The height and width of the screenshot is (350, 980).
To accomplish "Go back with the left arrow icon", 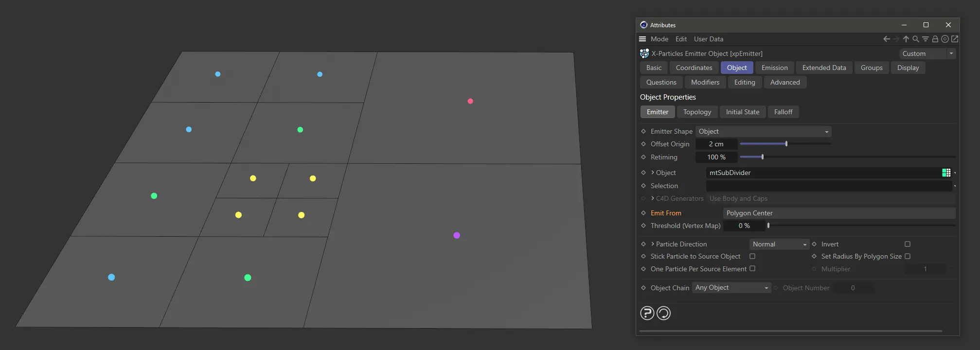I will 887,39.
